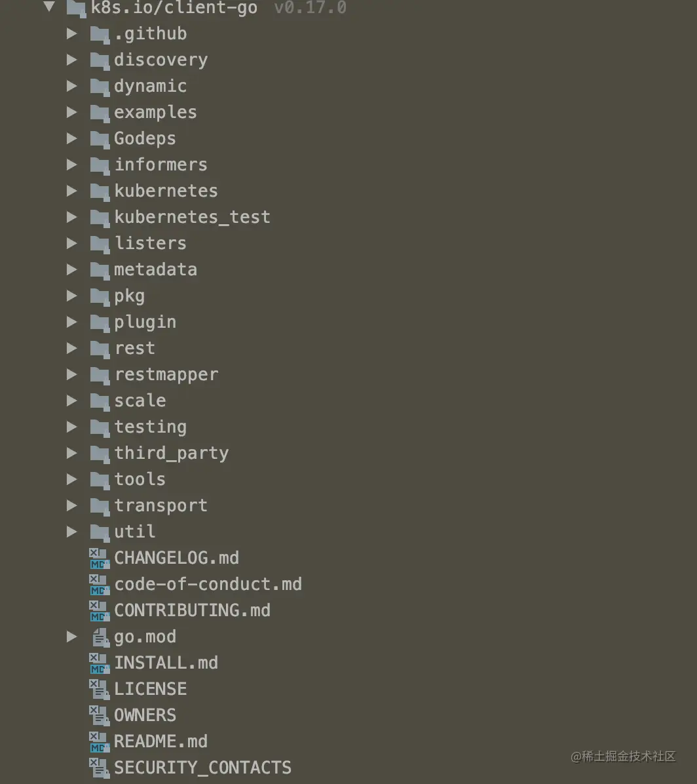The width and height of the screenshot is (697, 784).
Task: Click the module icon beside k8s.io/client-go
Action: click(76, 9)
